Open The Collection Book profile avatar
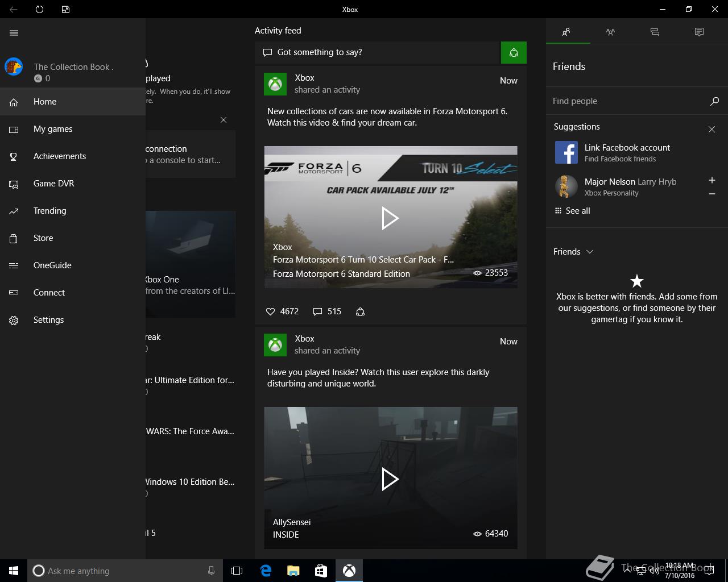The height and width of the screenshot is (582, 728). click(x=14, y=66)
